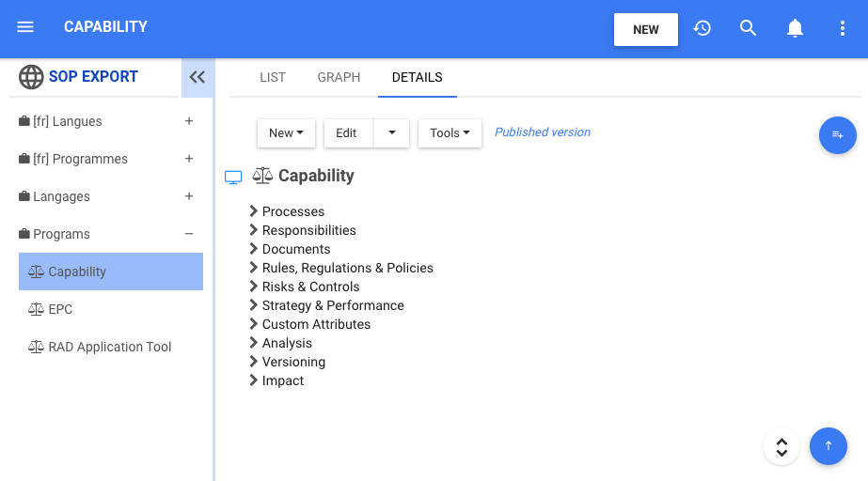Click the blue scroll-to-top arrow button
This screenshot has height=481, width=868.
coord(828,446)
